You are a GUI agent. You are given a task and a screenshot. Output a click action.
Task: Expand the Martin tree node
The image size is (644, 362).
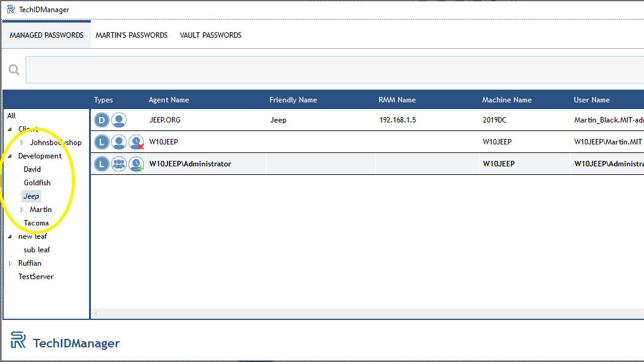pyautogui.click(x=23, y=210)
